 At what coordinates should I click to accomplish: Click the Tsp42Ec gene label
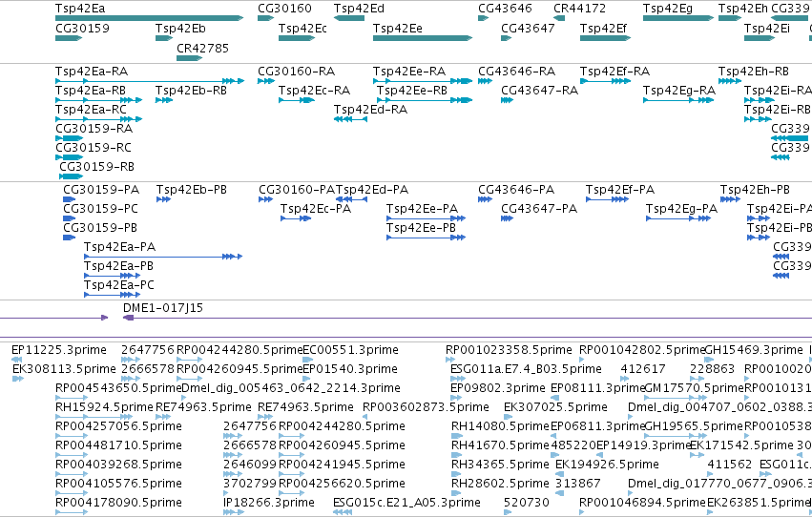tap(302, 29)
